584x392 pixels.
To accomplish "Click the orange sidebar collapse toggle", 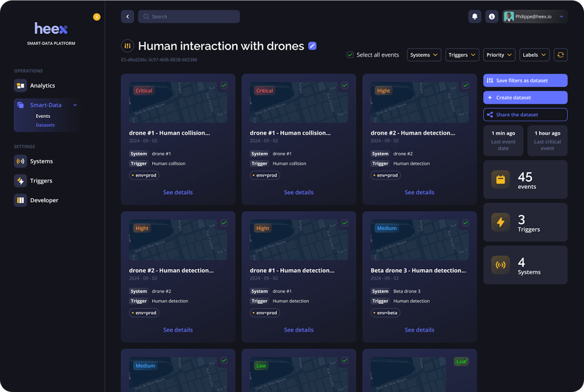I will (97, 17).
